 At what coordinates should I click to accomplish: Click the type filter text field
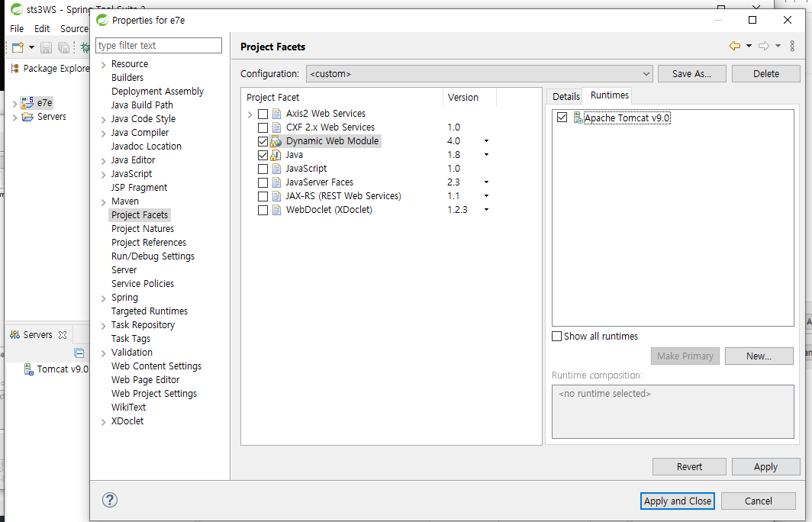coord(159,46)
